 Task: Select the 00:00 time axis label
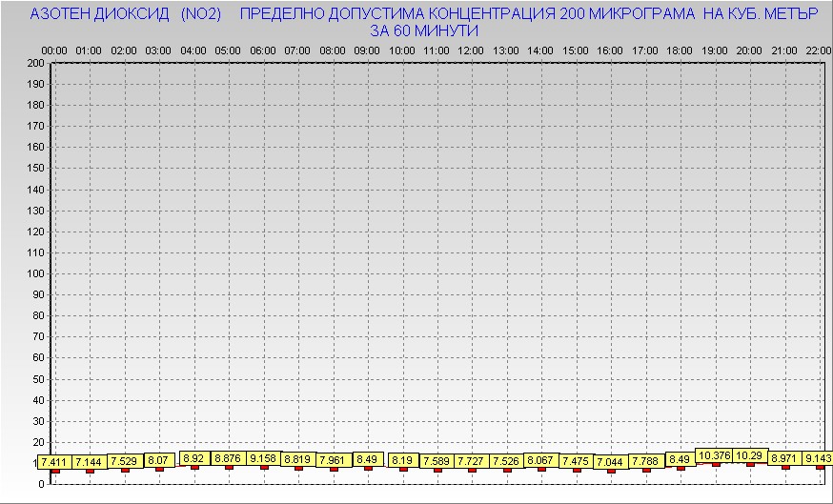(x=54, y=50)
